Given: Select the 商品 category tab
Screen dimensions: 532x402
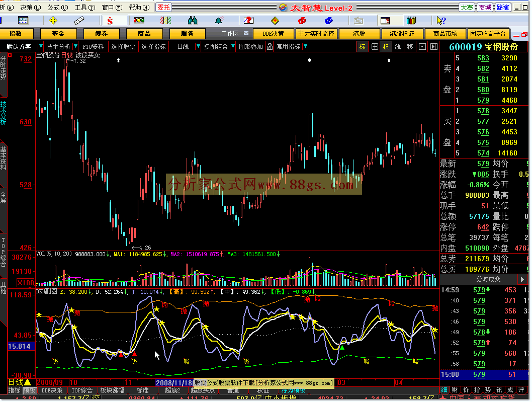Looking at the screenshot, I should [144, 34].
